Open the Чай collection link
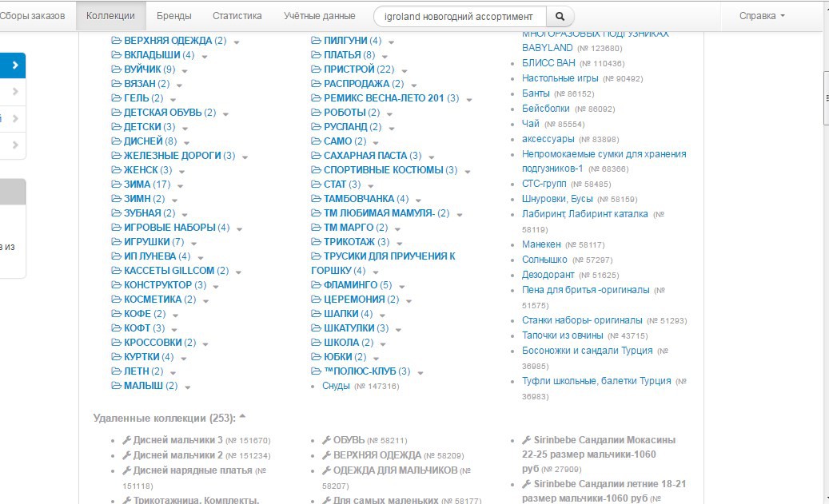This screenshot has width=829, height=504. click(x=530, y=124)
